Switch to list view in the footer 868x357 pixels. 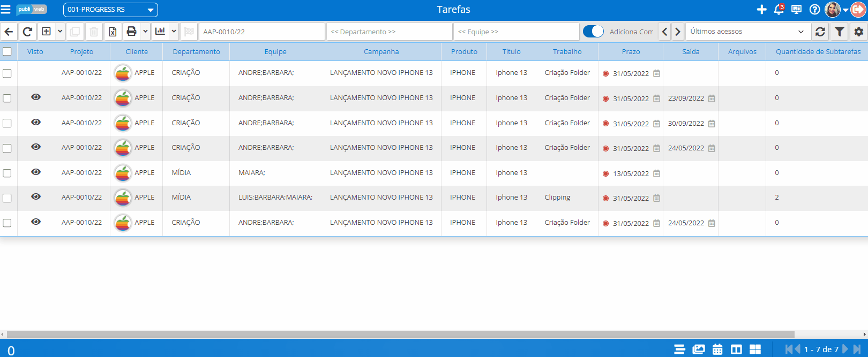[x=679, y=350]
